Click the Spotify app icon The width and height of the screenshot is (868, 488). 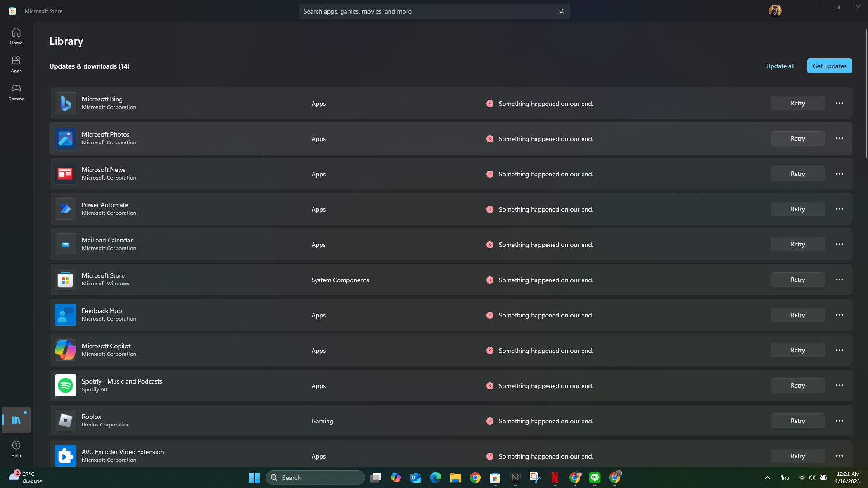[66, 385]
